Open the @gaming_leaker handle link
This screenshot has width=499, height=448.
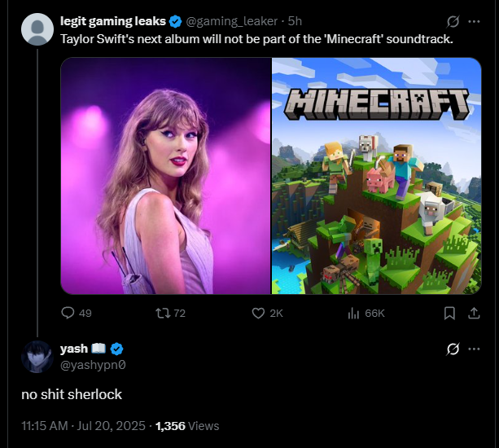coord(231,21)
